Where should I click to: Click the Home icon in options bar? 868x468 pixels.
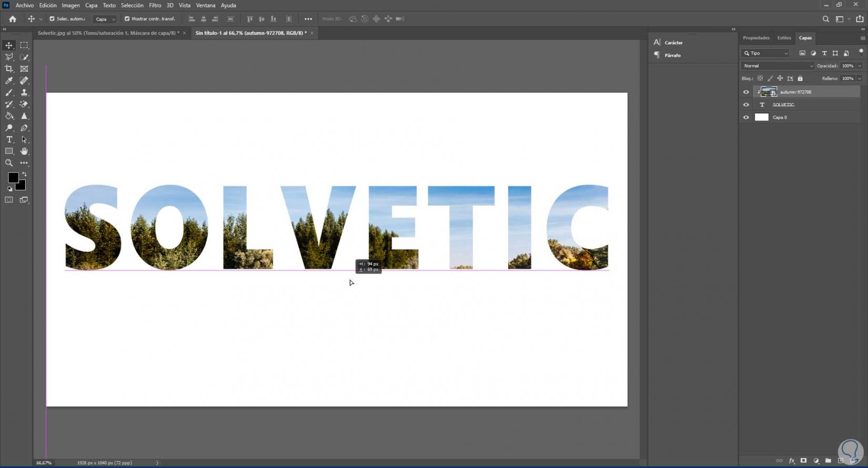(13, 19)
